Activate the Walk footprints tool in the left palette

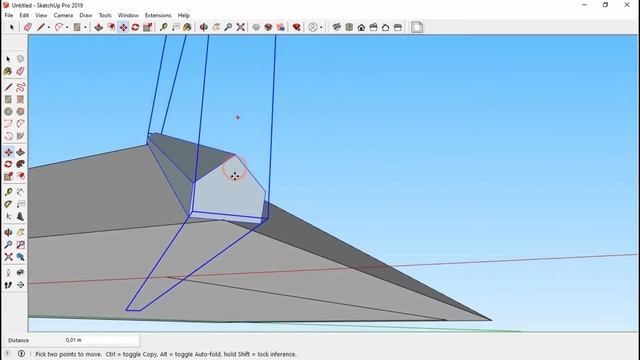coord(8,285)
